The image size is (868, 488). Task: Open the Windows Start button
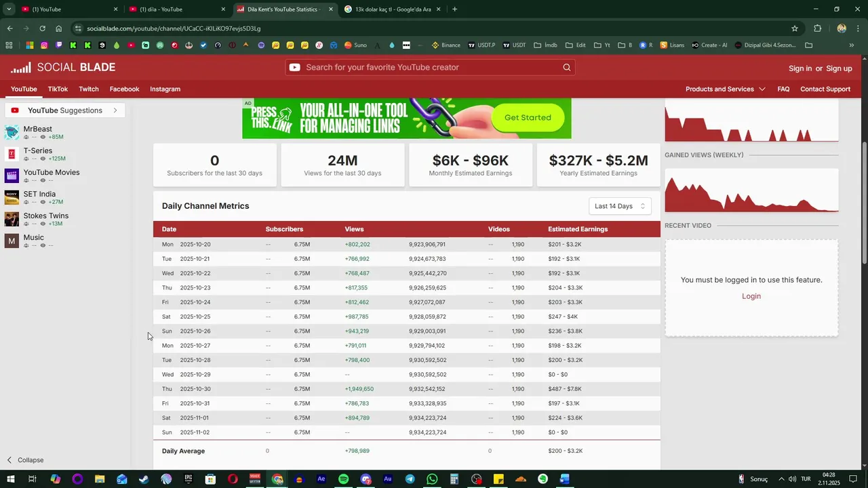tap(10, 479)
